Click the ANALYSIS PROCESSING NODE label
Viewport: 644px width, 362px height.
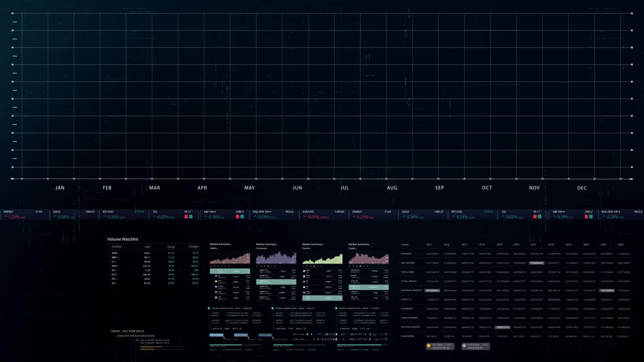tap(136, 336)
